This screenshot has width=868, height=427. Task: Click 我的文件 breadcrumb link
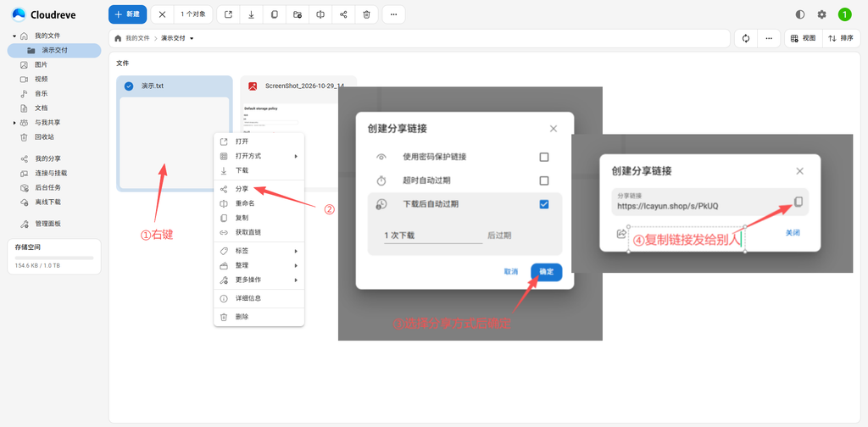[x=137, y=39]
